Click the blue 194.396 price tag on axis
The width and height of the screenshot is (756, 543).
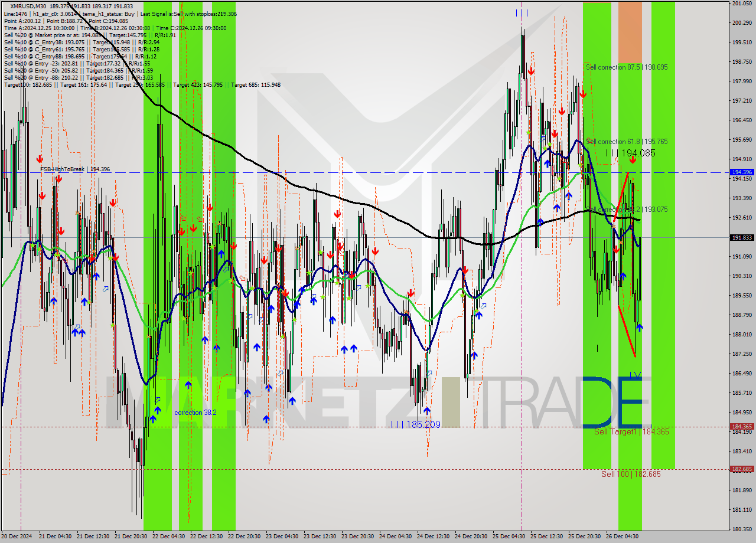(x=742, y=172)
